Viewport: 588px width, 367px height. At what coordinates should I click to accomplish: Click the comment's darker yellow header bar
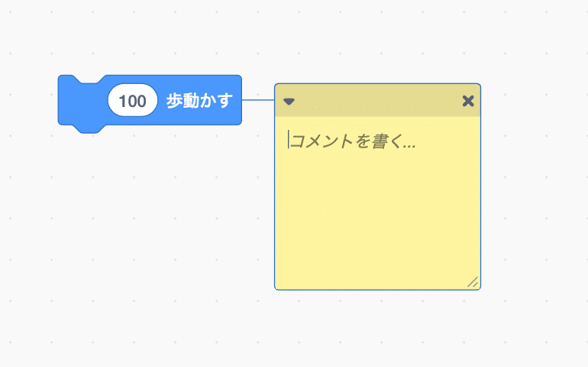point(377,100)
